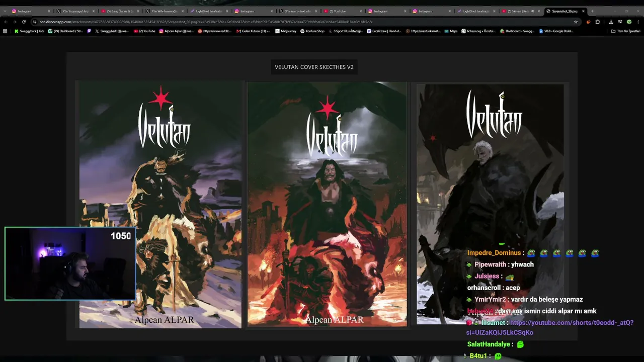644x362 pixels.
Task: Open the apps grid in bookmarks bar
Action: [x=5, y=31]
